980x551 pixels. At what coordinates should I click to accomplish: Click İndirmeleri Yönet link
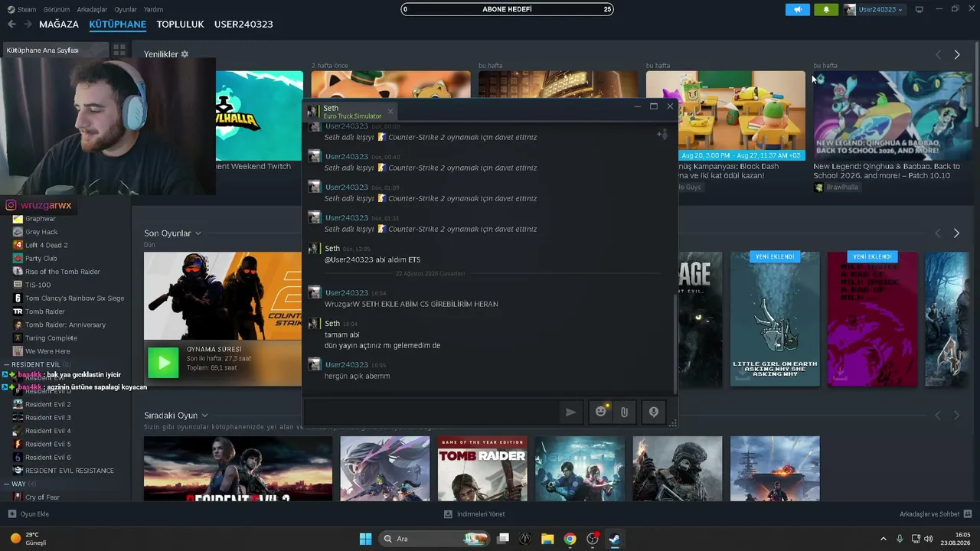point(481,514)
